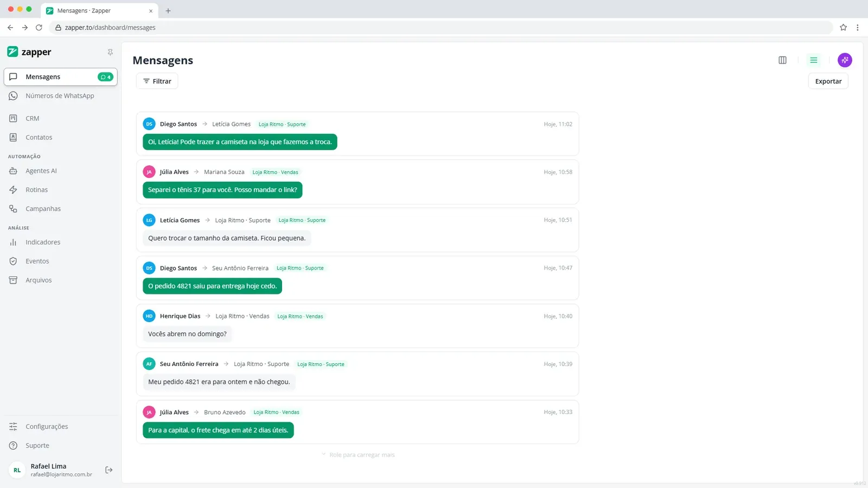This screenshot has height=488, width=868.
Task: Open the purple AI assistant button
Action: pos(845,60)
